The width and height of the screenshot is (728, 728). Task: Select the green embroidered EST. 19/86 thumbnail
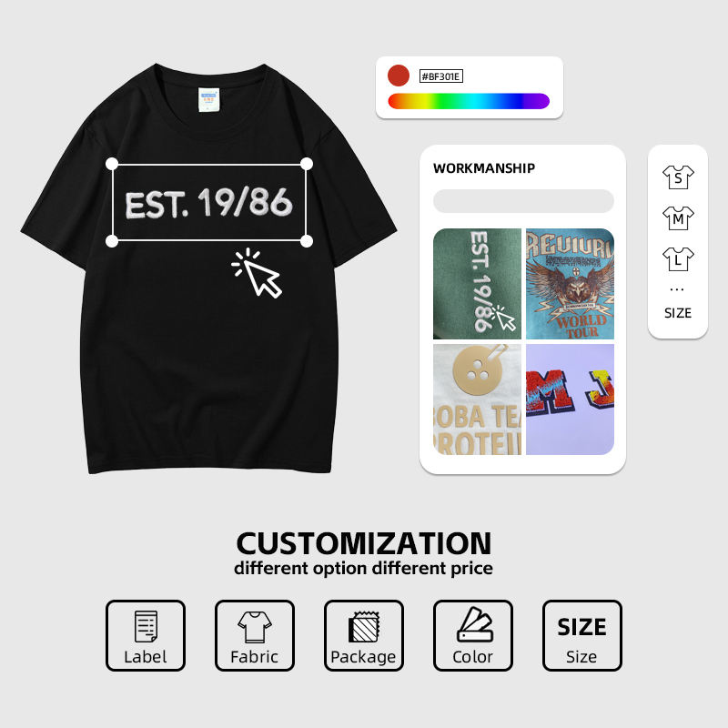tap(477, 284)
